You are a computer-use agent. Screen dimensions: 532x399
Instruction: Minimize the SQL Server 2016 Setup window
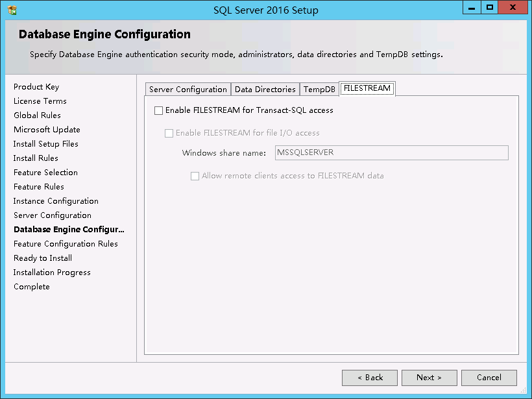coord(472,8)
